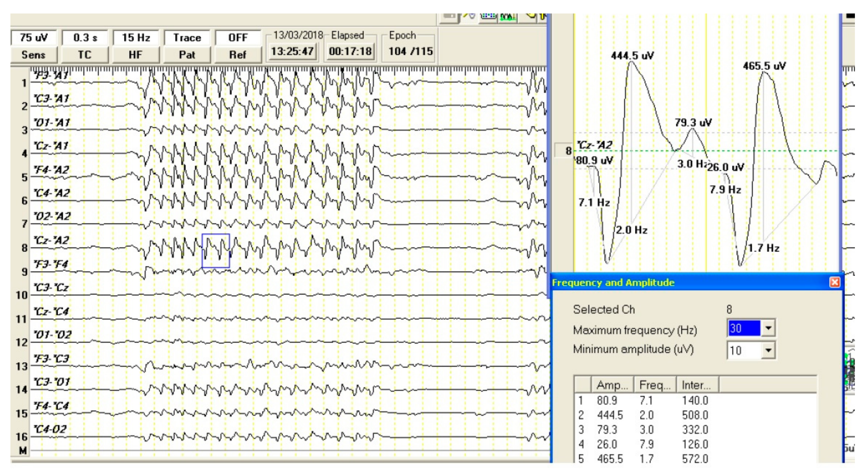
Task: Click the Ref reference button
Action: 238,54
